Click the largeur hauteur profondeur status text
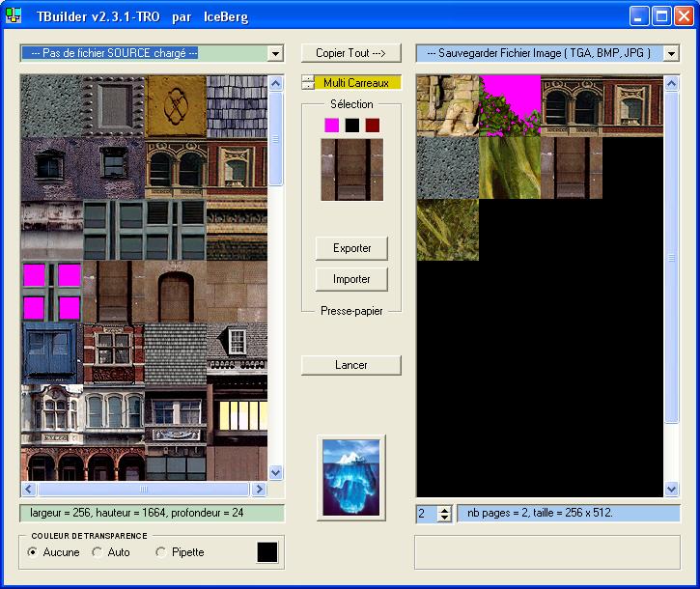700x589 pixels. [136, 513]
